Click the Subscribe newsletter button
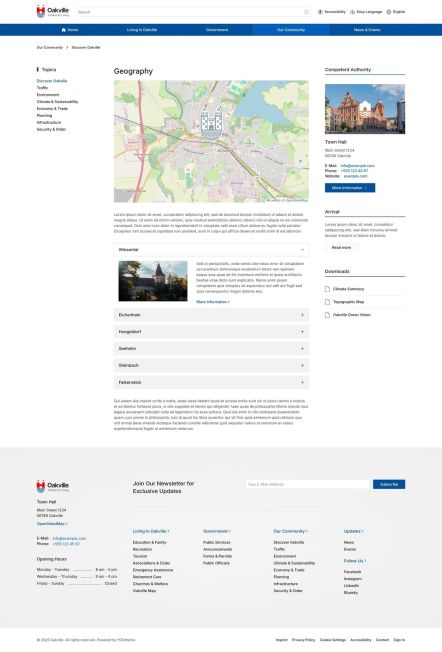This screenshot has width=442, height=652. coord(389,484)
